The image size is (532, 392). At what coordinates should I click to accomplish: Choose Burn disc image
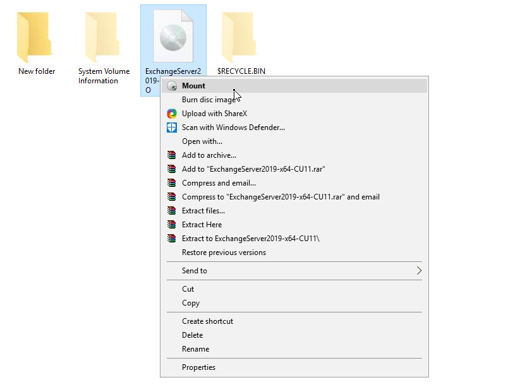pos(294,100)
